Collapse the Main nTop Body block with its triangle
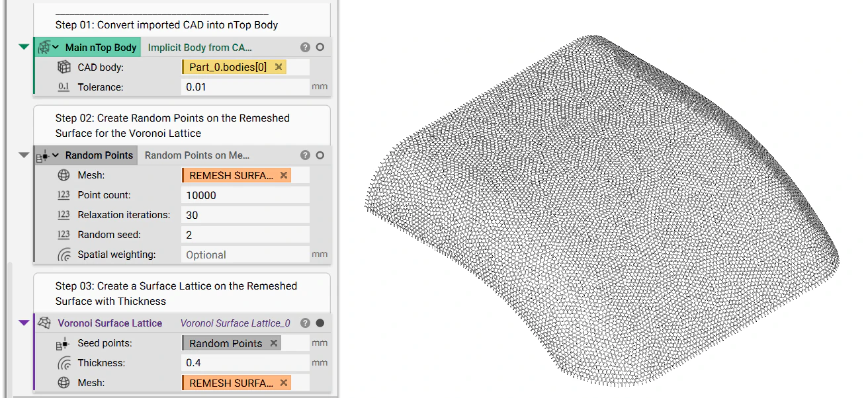Viewport: 868px width, 398px height. 22,46
